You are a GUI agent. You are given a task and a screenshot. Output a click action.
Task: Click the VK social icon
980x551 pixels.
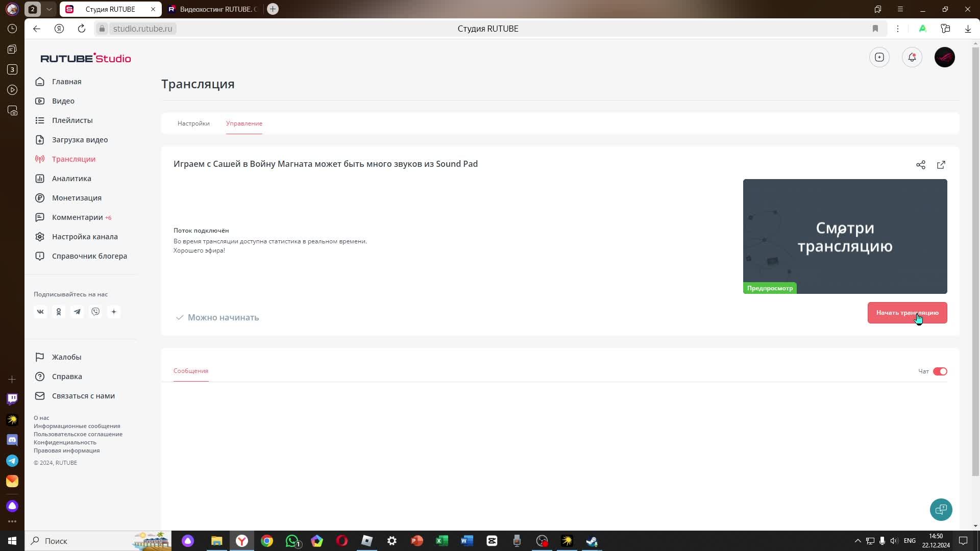[40, 312]
